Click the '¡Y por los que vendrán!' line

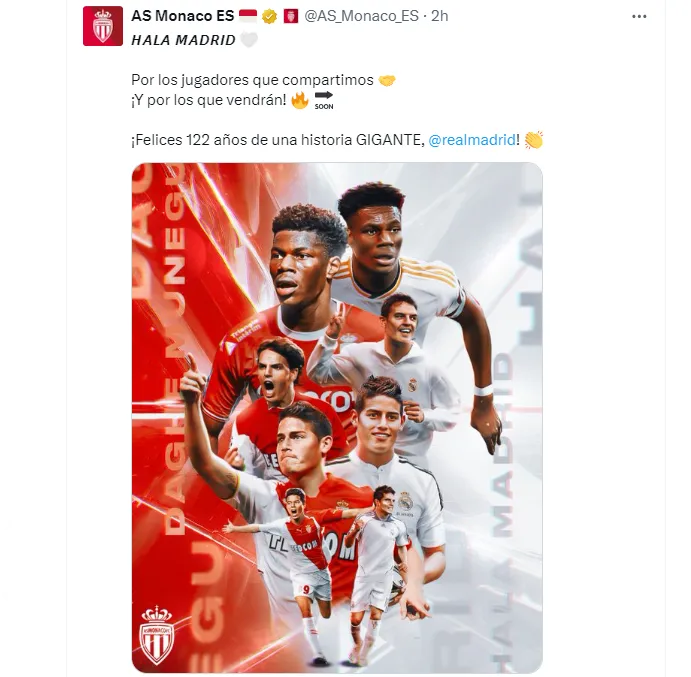pyautogui.click(x=209, y=100)
